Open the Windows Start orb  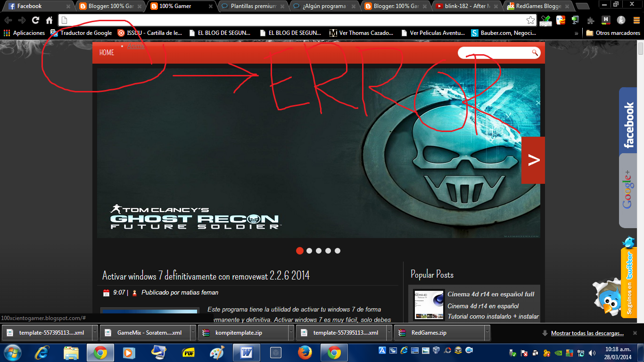13,353
